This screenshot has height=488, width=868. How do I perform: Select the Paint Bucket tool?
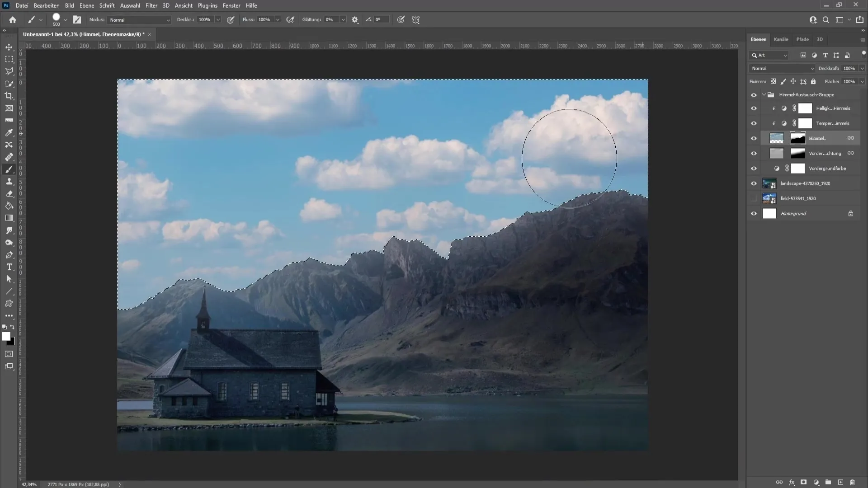pos(9,206)
